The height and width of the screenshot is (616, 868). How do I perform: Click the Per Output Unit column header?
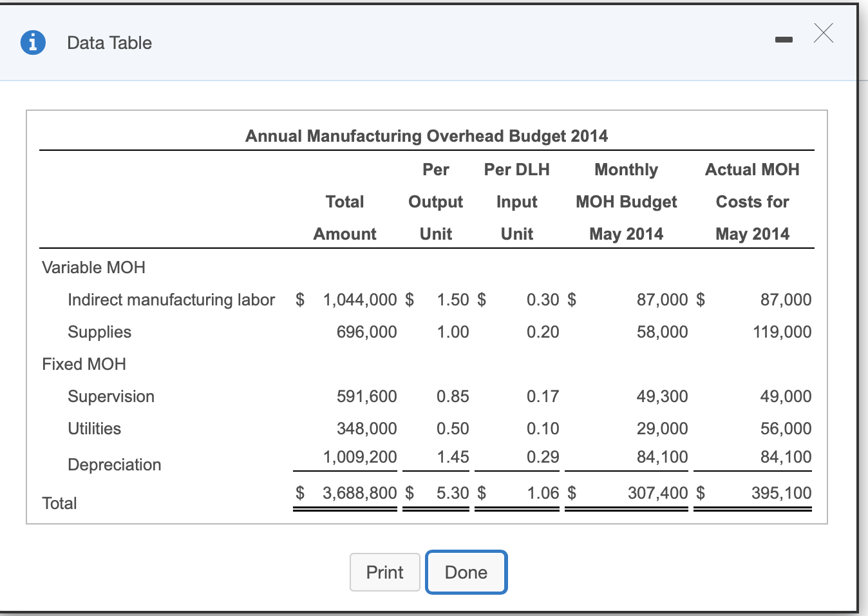point(436,202)
